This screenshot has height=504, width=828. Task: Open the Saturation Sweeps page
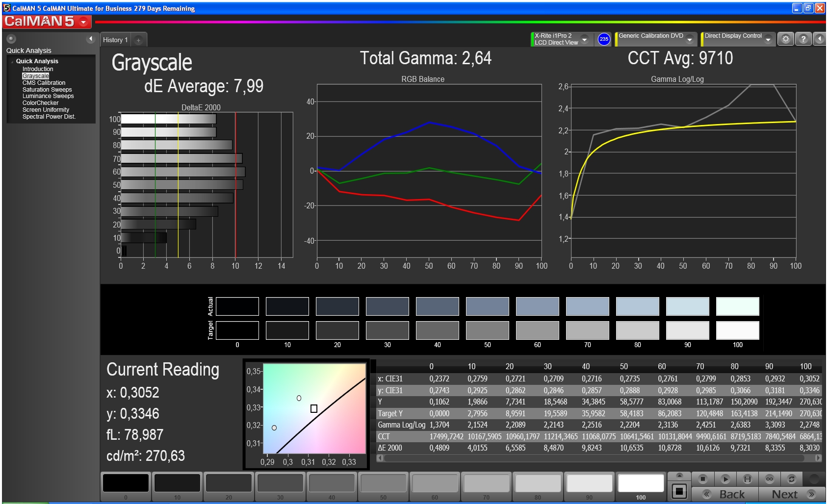click(x=47, y=90)
